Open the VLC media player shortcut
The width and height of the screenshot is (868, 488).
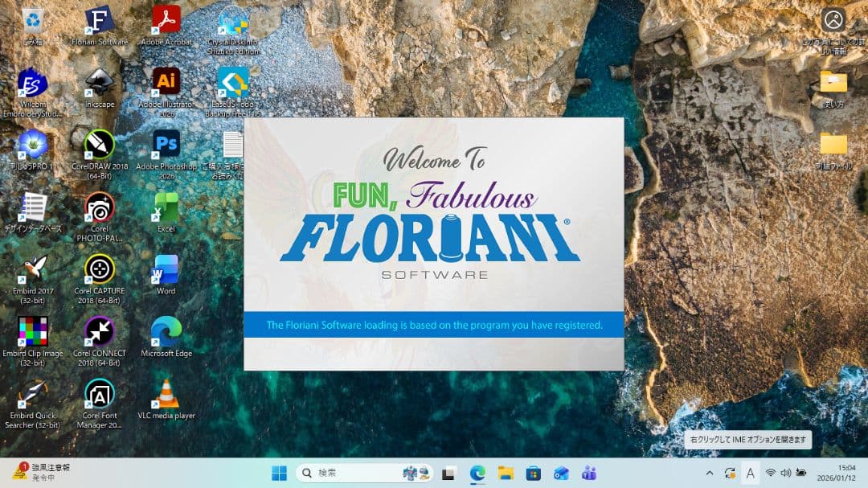point(166,394)
